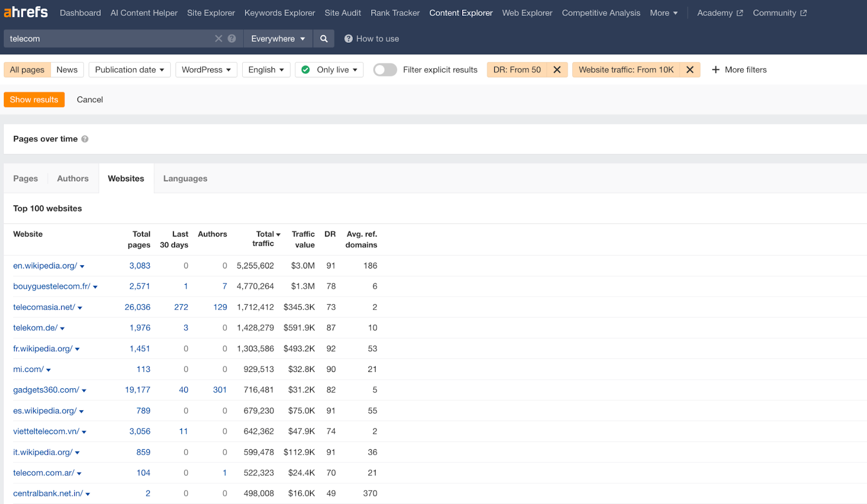The height and width of the screenshot is (504, 867).
Task: Edit Website traffic: From 10K filter
Action: coord(626,70)
